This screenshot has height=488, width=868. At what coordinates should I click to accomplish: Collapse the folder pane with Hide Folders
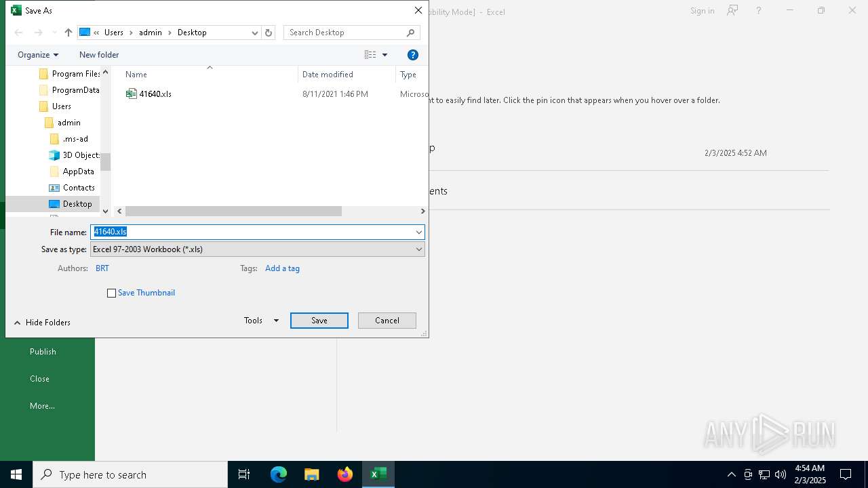(x=42, y=323)
